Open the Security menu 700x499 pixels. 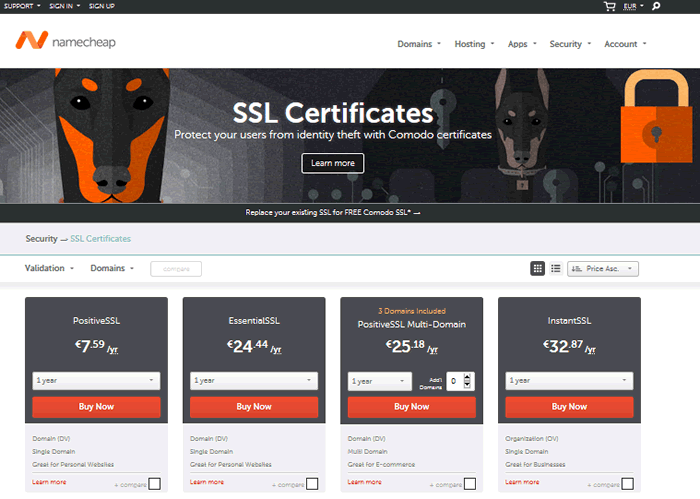point(570,44)
